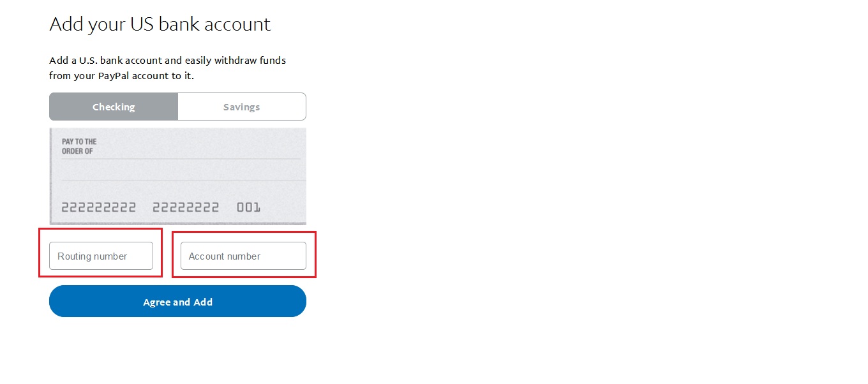Focus the Account number text box
The image size is (868, 384).
coord(243,256)
